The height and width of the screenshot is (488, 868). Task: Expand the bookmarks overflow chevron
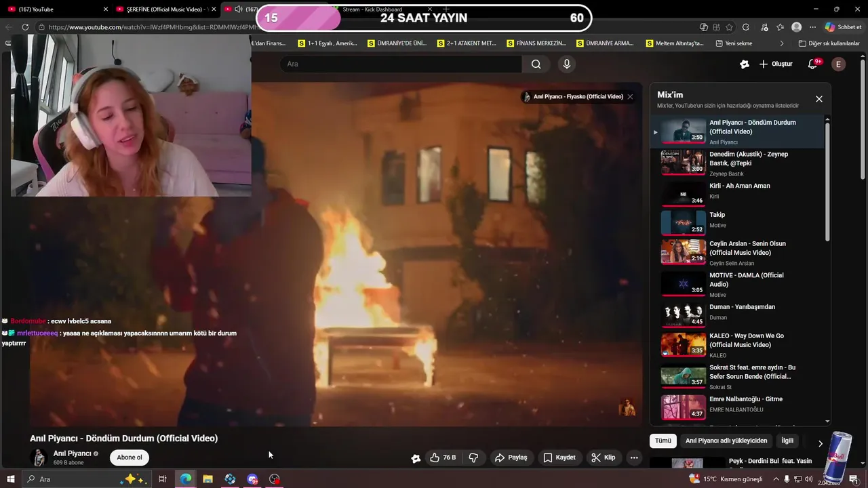tap(782, 43)
